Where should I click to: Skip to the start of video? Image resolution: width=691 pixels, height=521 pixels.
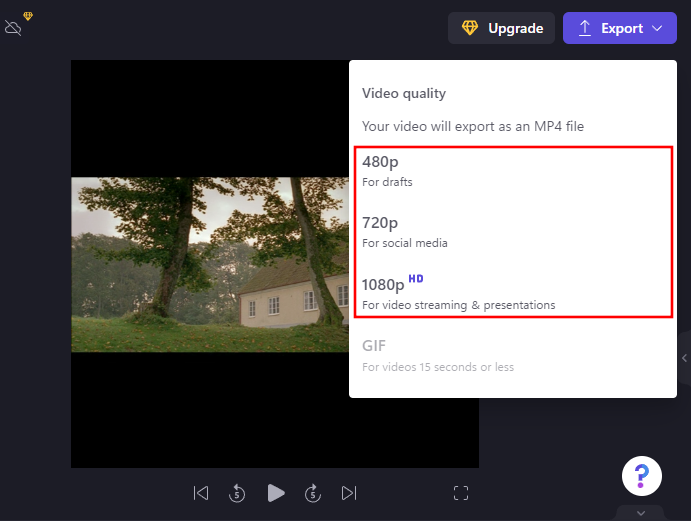click(x=201, y=493)
